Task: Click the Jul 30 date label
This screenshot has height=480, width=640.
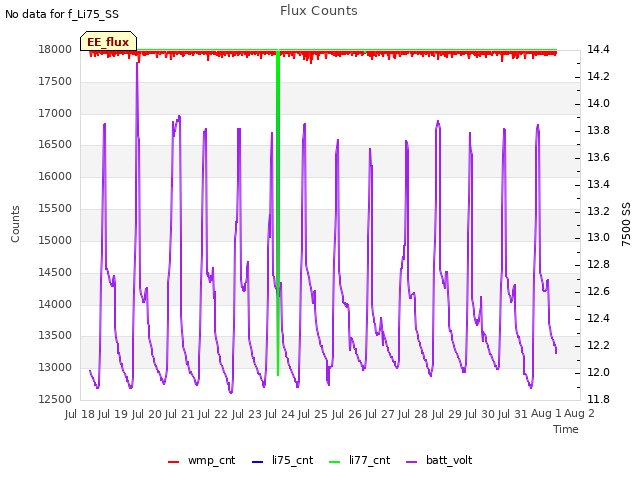Action: click(480, 414)
